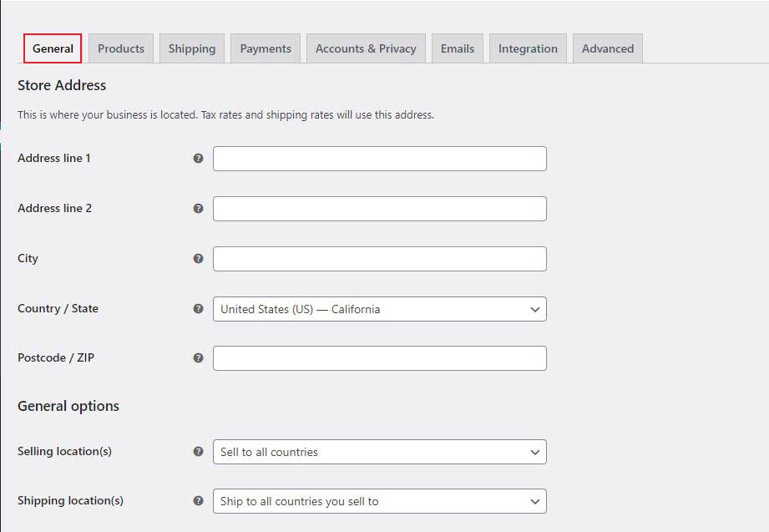The height and width of the screenshot is (532, 769).
Task: Click the Address line 2 label
Action: click(x=54, y=208)
